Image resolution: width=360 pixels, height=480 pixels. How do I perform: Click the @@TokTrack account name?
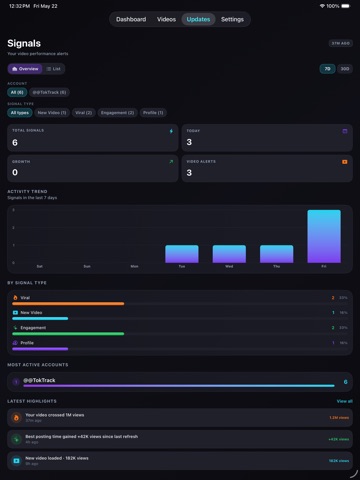(39, 380)
